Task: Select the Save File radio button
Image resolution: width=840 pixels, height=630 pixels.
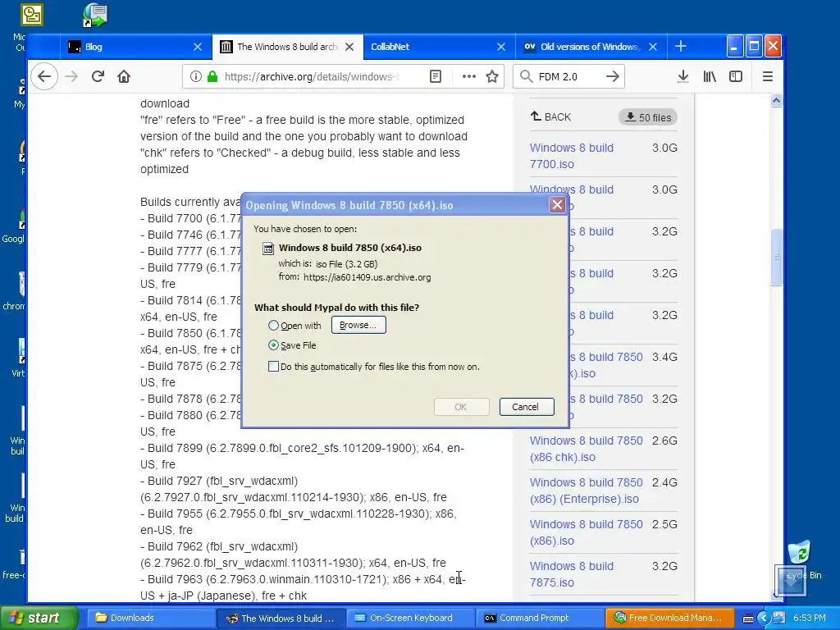Action: pos(273,345)
